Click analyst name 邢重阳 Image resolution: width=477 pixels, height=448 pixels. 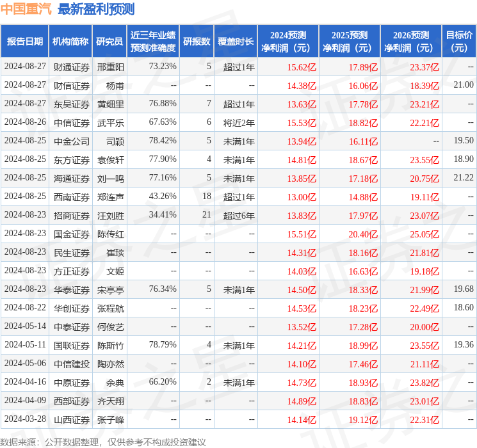[111, 67]
